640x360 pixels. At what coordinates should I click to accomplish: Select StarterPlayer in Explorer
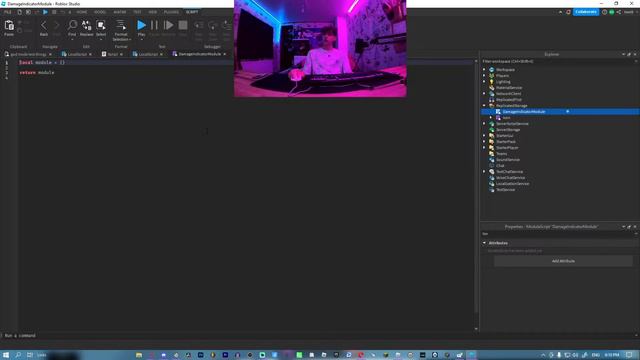[507, 148]
